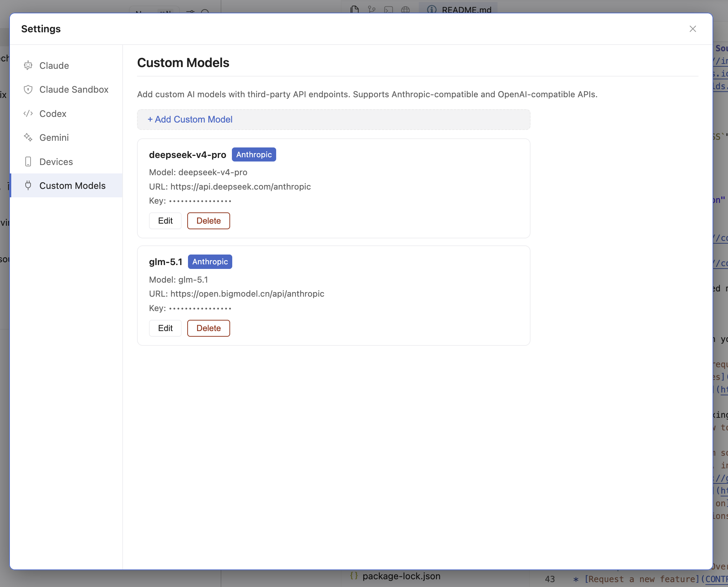Edit the deepseek-v4-pro model
The height and width of the screenshot is (587, 728).
point(165,221)
